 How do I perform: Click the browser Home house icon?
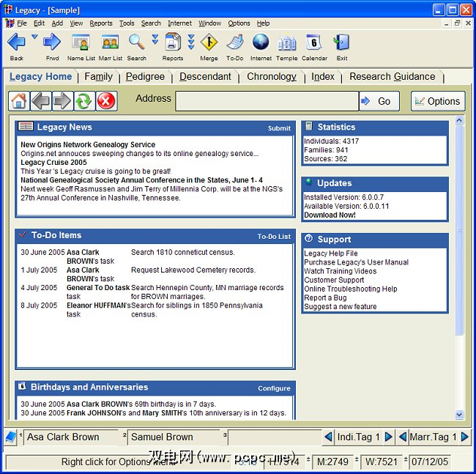(x=19, y=101)
